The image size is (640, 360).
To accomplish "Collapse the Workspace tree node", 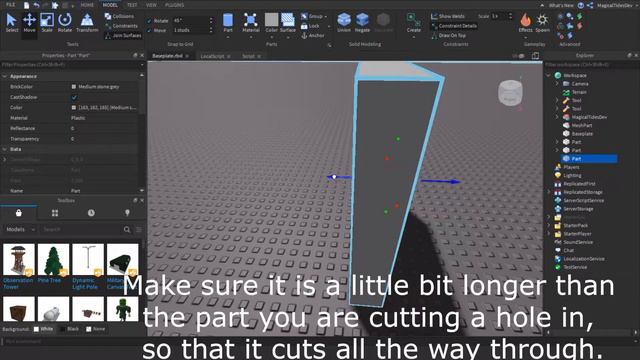I will coord(548,76).
